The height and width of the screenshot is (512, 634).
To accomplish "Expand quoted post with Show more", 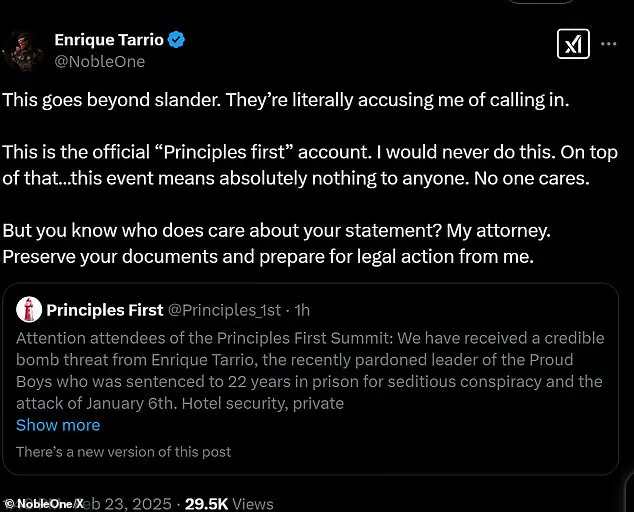I will click(x=58, y=425).
